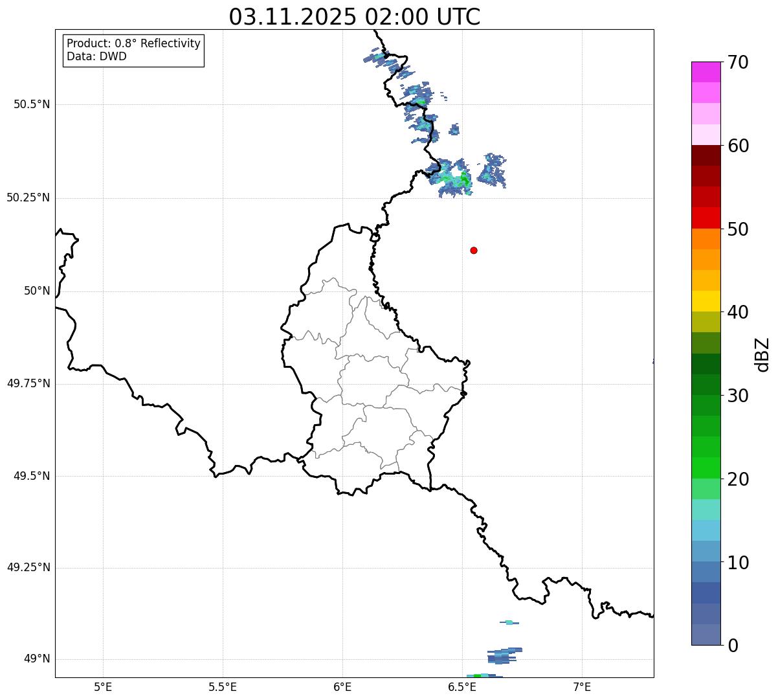Click the small cyan echo near 49.1°N
Image resolution: width=778 pixels, height=700 pixels.
point(509,623)
